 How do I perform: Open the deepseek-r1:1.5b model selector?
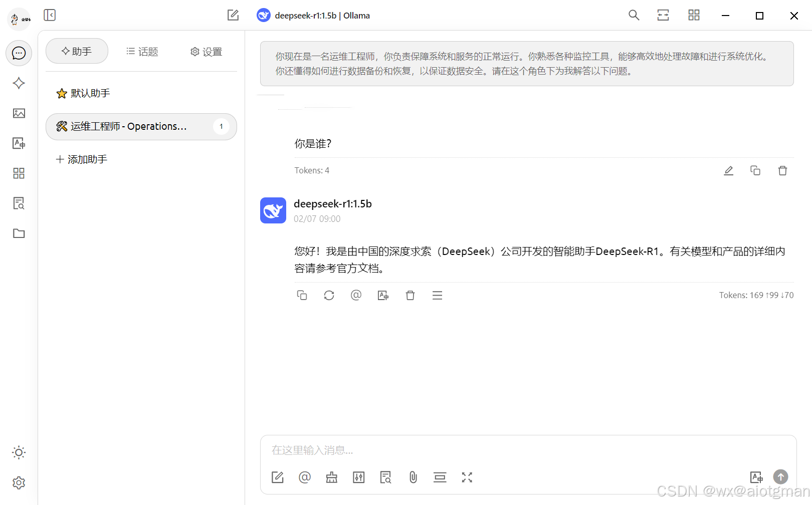(313, 16)
